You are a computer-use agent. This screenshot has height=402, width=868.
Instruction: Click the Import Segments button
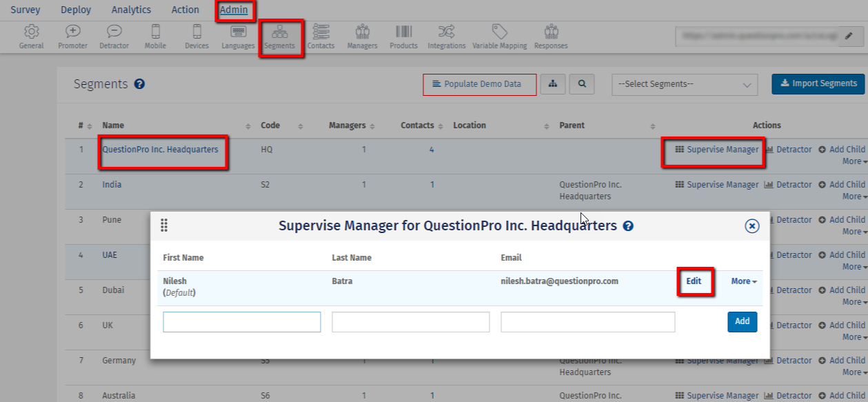pos(818,83)
